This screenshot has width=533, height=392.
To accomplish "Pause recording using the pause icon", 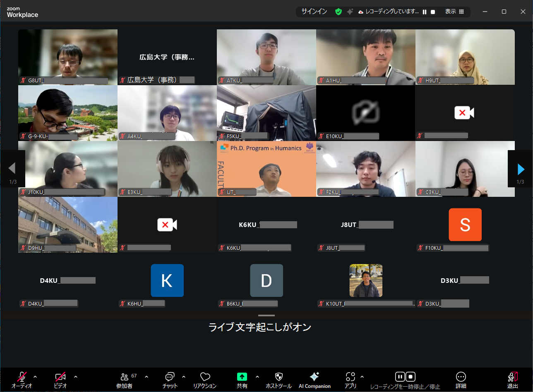I will pos(400,377).
